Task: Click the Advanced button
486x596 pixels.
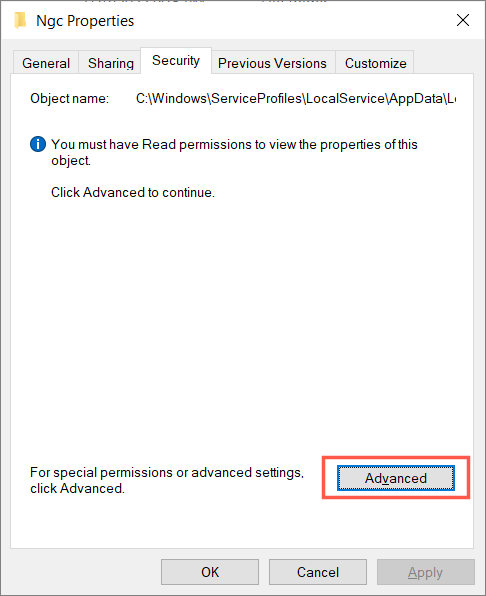Action: pos(396,478)
